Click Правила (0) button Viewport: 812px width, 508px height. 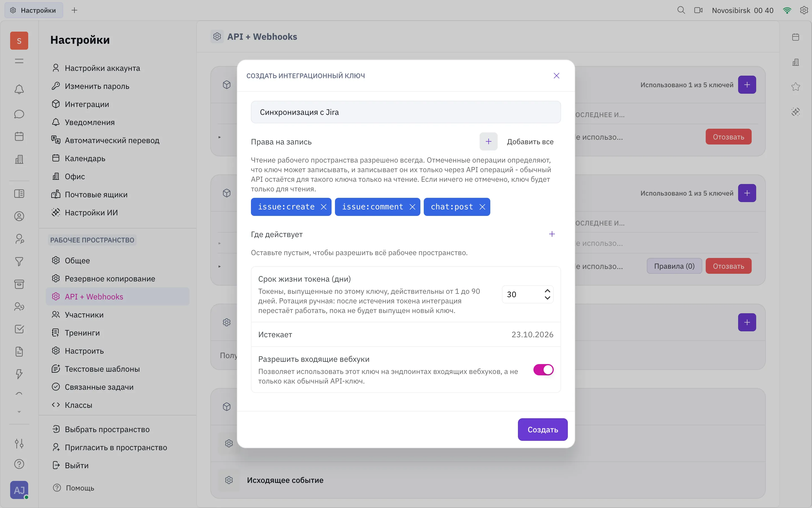click(674, 266)
